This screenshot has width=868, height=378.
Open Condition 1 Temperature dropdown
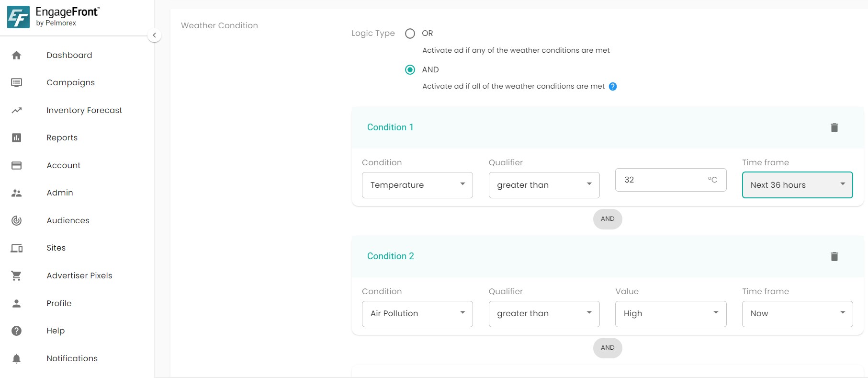coord(417,185)
